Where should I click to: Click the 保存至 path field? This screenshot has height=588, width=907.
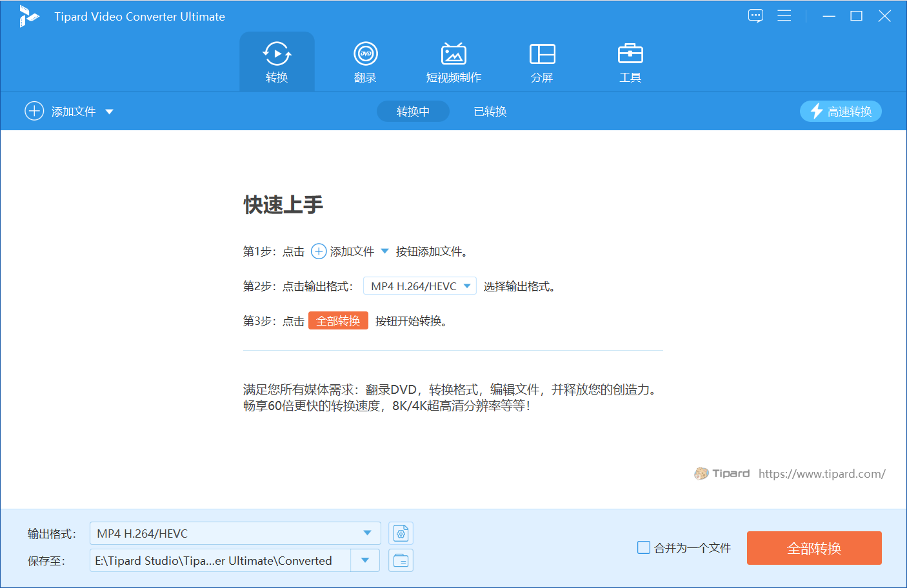[220, 560]
